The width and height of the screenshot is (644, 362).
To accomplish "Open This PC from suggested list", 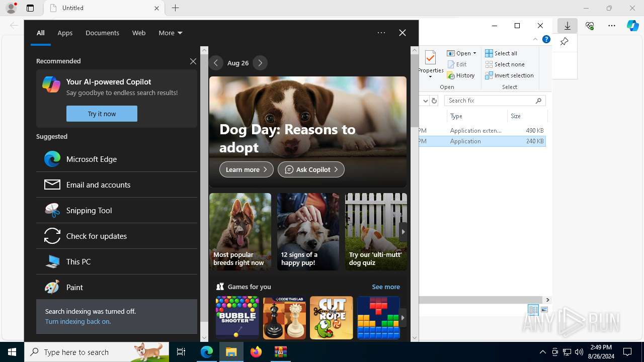I will pyautogui.click(x=117, y=261).
